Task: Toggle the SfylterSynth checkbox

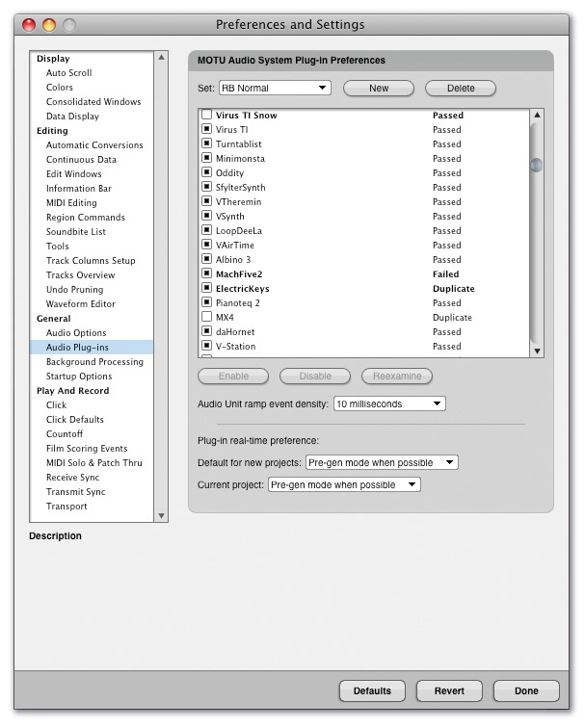Action: click(x=207, y=186)
